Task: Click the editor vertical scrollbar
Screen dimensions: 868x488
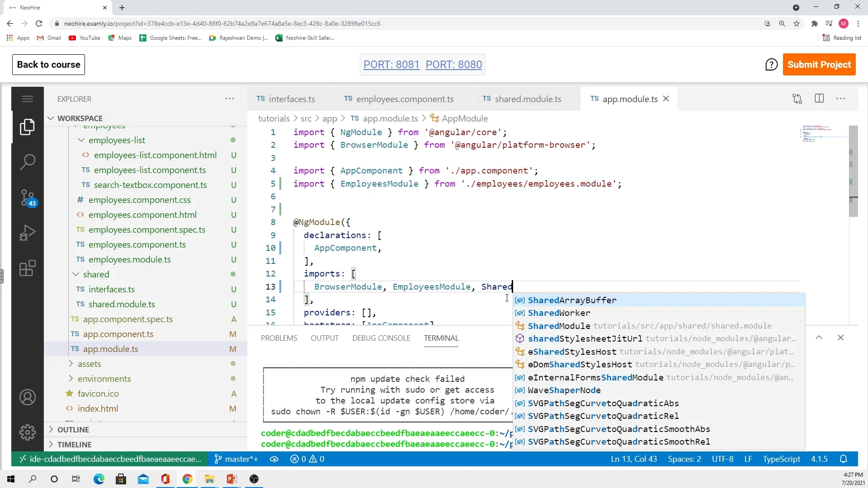Action: coord(853,172)
